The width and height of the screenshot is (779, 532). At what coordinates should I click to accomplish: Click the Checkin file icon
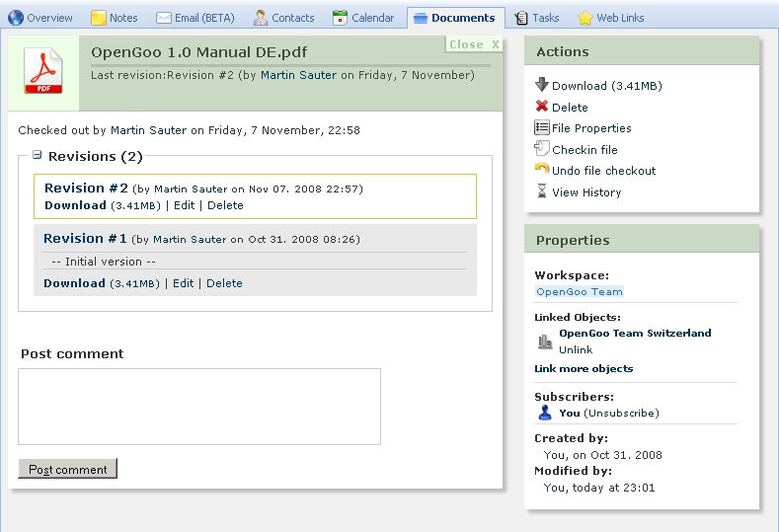pyautogui.click(x=541, y=149)
